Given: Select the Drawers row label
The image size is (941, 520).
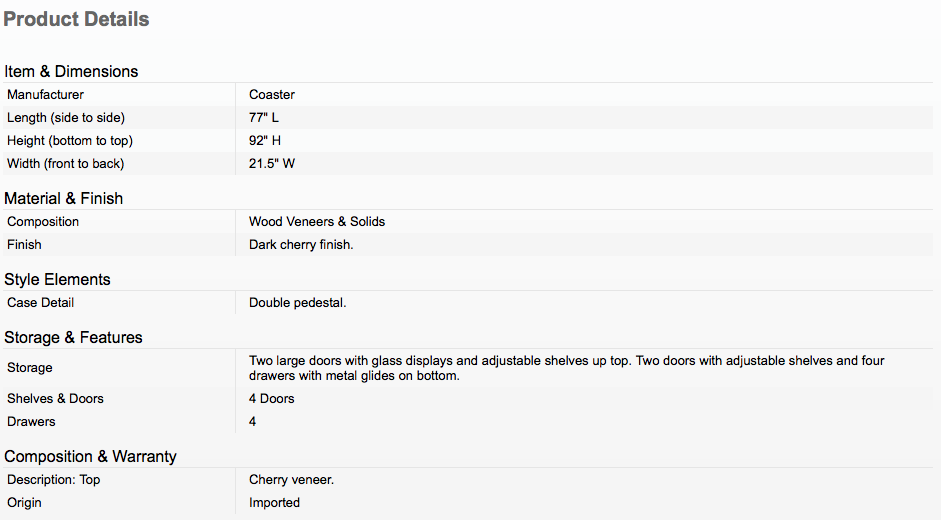Looking at the screenshot, I should pos(31,422).
